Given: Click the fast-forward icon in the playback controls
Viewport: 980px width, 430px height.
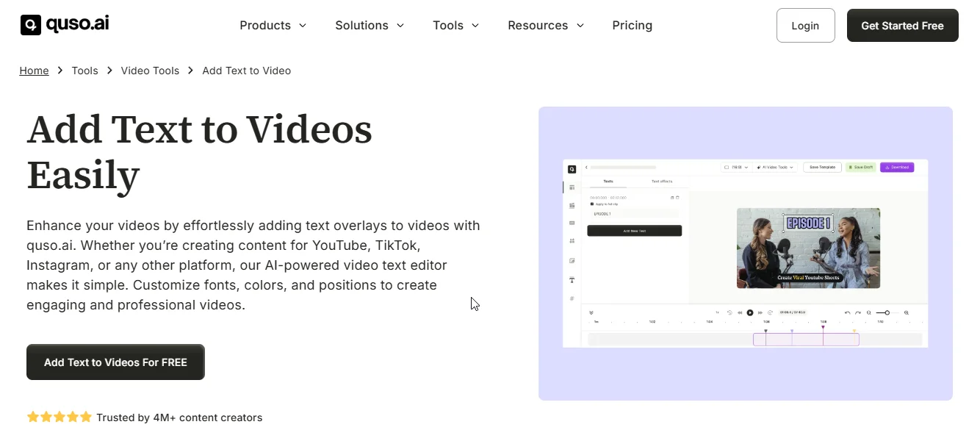Looking at the screenshot, I should 760,312.
